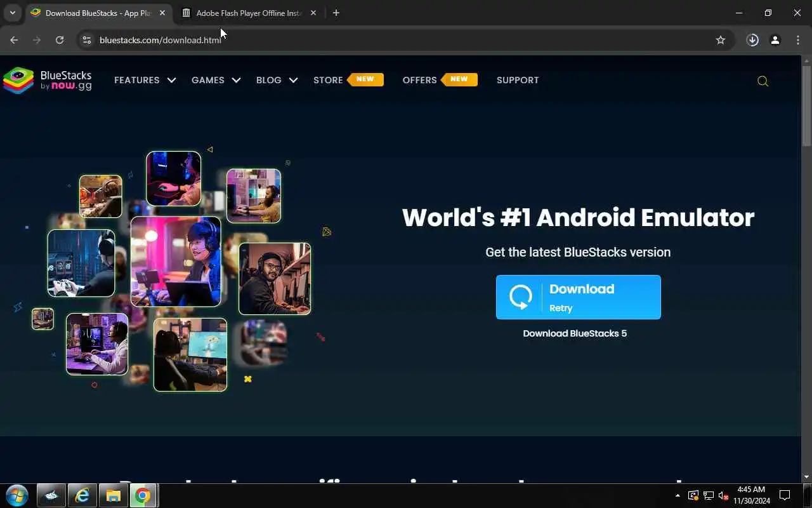This screenshot has width=812, height=508.
Task: Go back with the browser back arrow
Action: coord(14,40)
